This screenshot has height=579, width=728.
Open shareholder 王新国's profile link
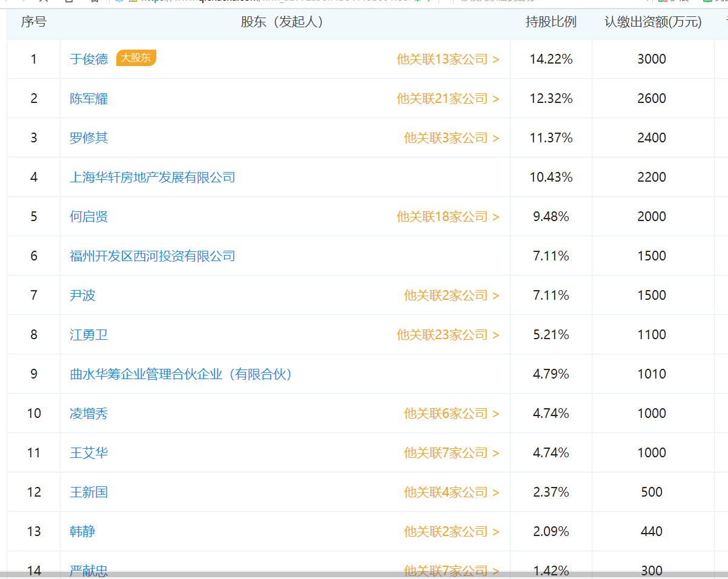pos(89,492)
